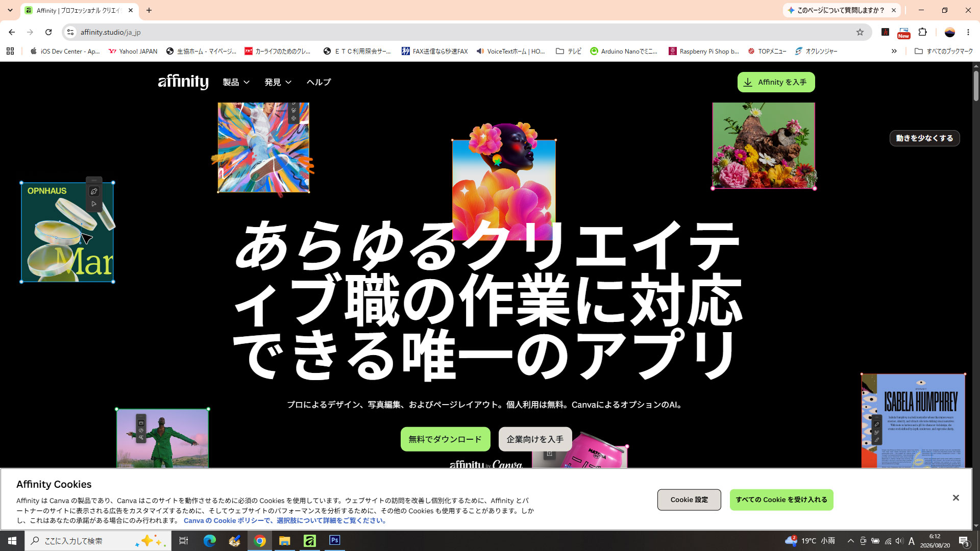Open the Affinity app from the taskbar

coord(310,541)
